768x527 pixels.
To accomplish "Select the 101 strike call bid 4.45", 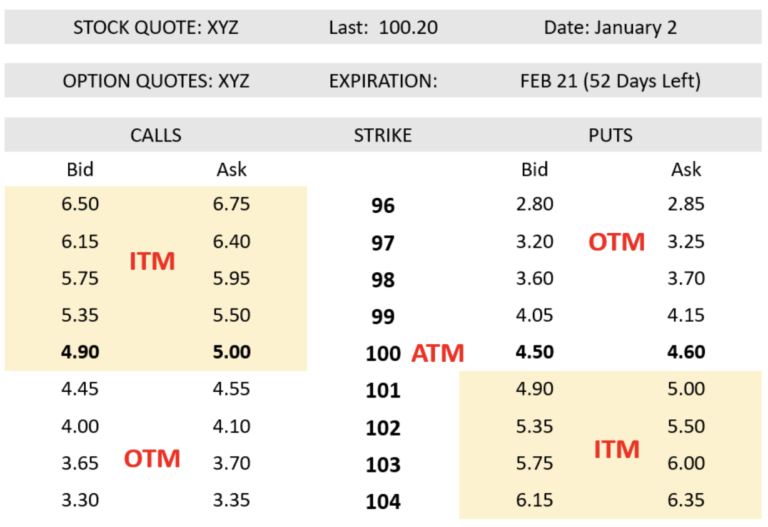I will point(80,389).
